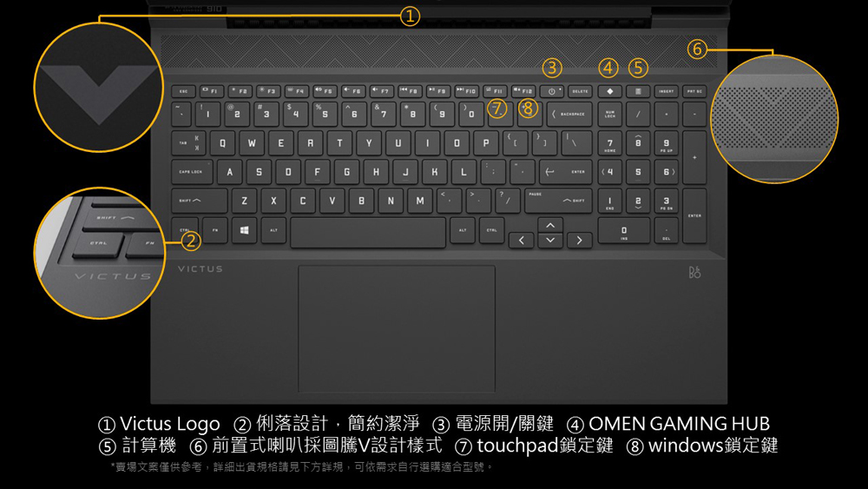This screenshot has height=489, width=868.
Task: Click the calculator key on the keyboard
Action: 638,91
